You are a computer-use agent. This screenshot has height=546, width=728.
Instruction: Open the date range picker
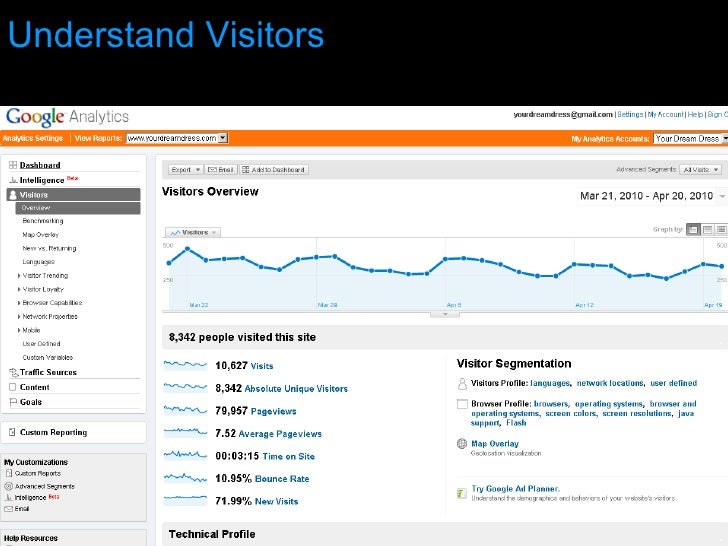[x=651, y=196]
